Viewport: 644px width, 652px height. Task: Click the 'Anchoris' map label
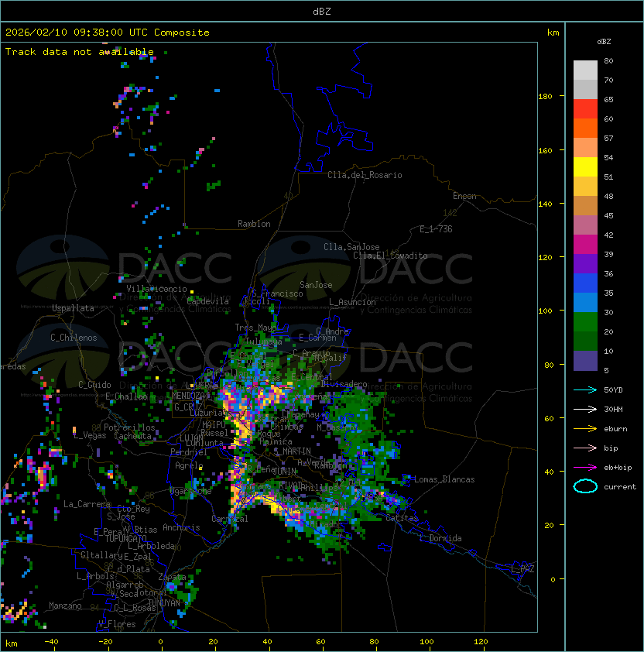point(181,527)
